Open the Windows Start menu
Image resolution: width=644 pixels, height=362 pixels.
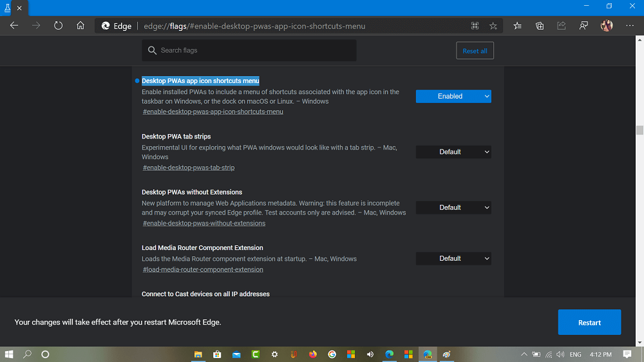(8, 354)
